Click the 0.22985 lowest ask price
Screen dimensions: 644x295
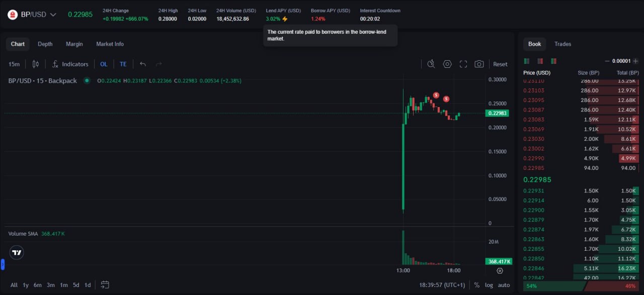533,168
